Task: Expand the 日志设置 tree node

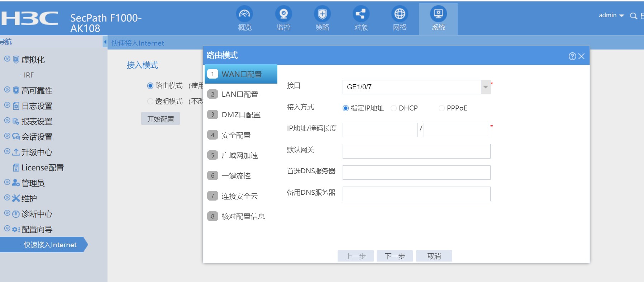Action: 7,105
